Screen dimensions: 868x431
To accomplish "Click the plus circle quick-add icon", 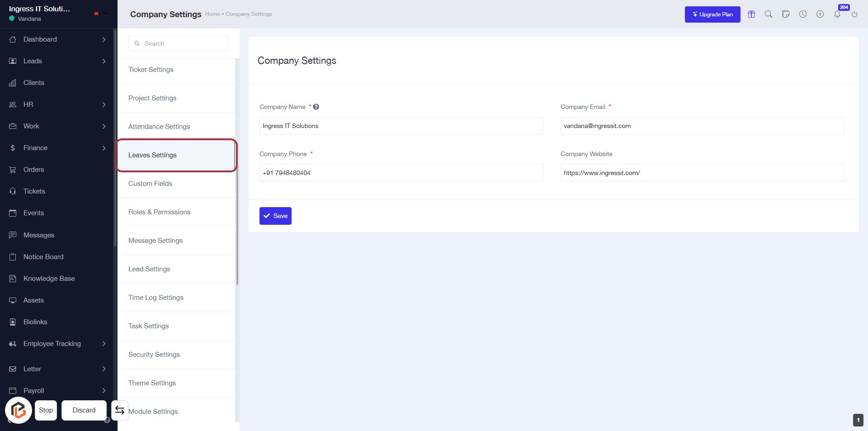I will (820, 14).
